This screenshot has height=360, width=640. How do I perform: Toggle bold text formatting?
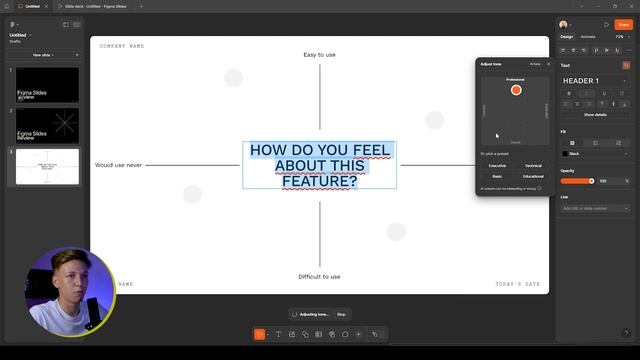click(x=569, y=93)
